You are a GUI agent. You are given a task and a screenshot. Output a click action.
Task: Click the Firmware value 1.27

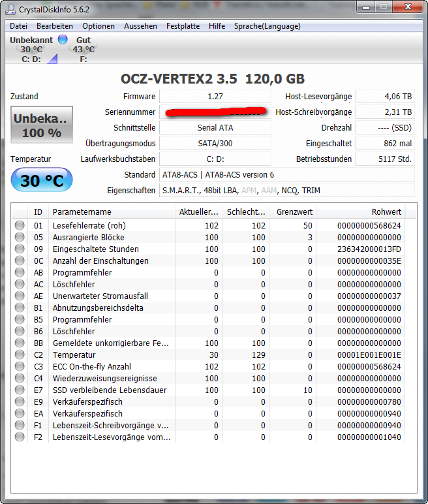[215, 97]
